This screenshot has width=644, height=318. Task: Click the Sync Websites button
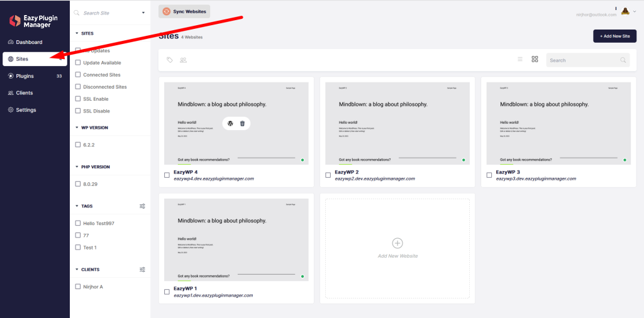(x=184, y=11)
